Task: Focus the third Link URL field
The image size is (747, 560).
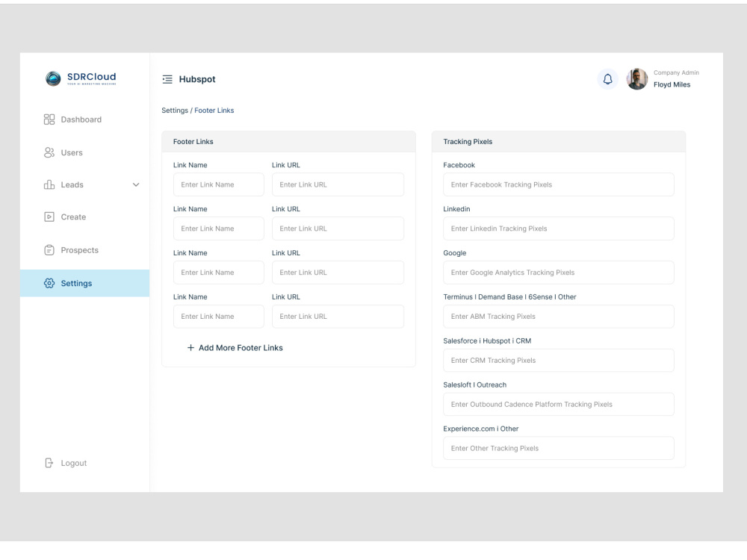Action: (x=338, y=273)
